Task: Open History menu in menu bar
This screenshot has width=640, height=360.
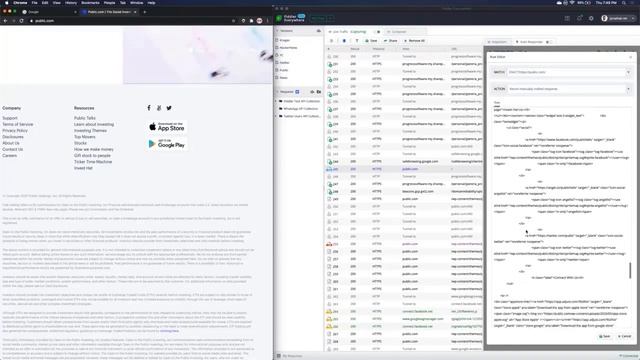Action: coord(71,3)
